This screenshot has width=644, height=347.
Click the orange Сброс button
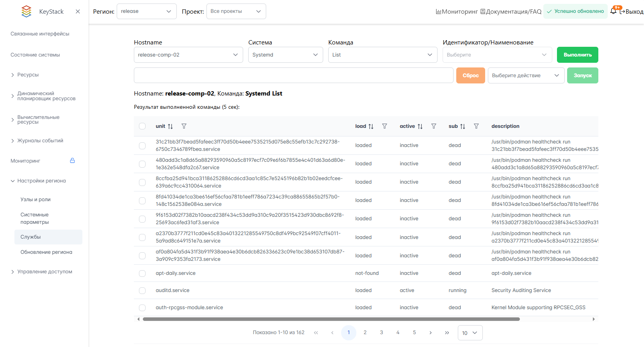(x=470, y=76)
